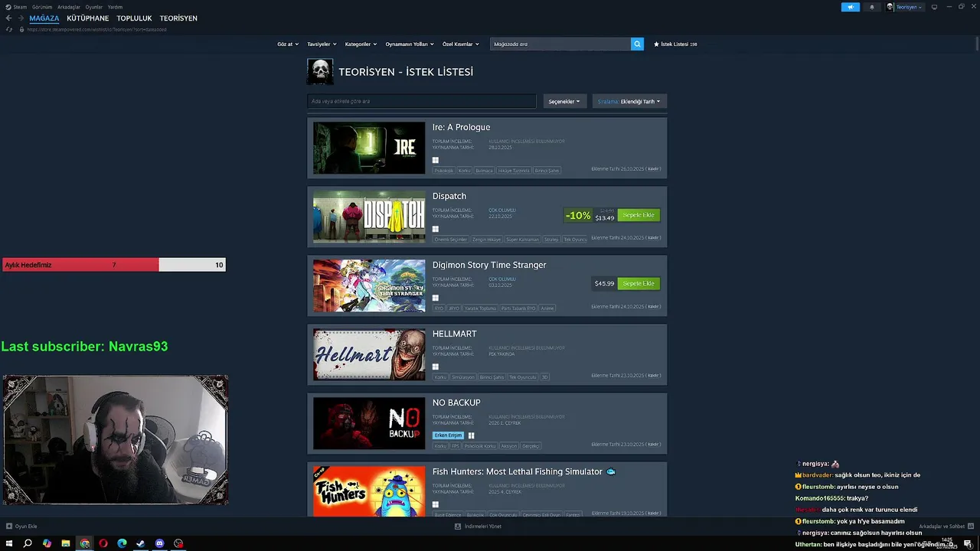The height and width of the screenshot is (551, 980).
Task: Open the Ire: A Prologue game thumbnail
Action: (369, 148)
